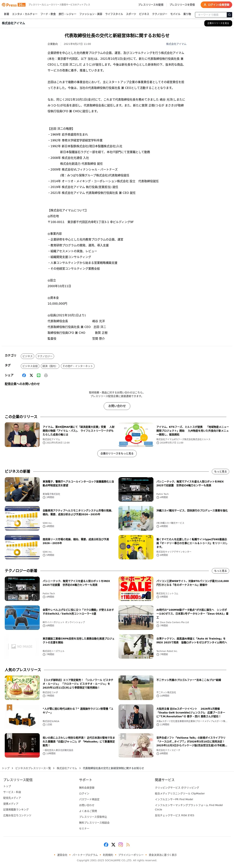Screen dimensions: 234x868
Task: Open テクノロジー navigation item
Action: tap(159, 14)
